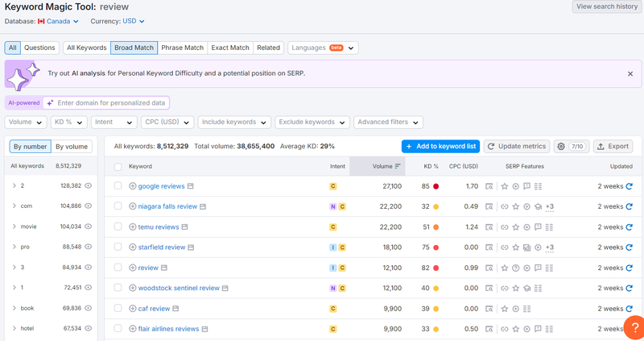
Task: Open the CPC (USD) filter dropdown
Action: pyautogui.click(x=167, y=123)
